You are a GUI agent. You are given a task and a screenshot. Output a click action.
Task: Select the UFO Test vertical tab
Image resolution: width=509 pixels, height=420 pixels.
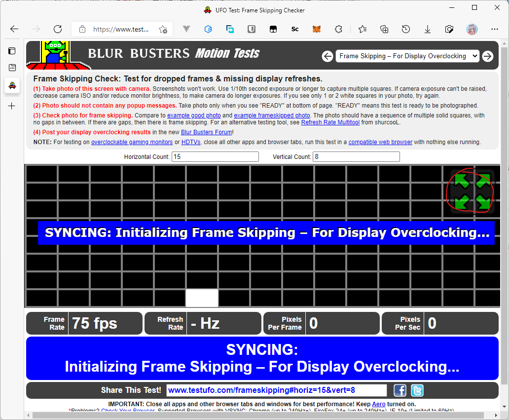point(12,85)
